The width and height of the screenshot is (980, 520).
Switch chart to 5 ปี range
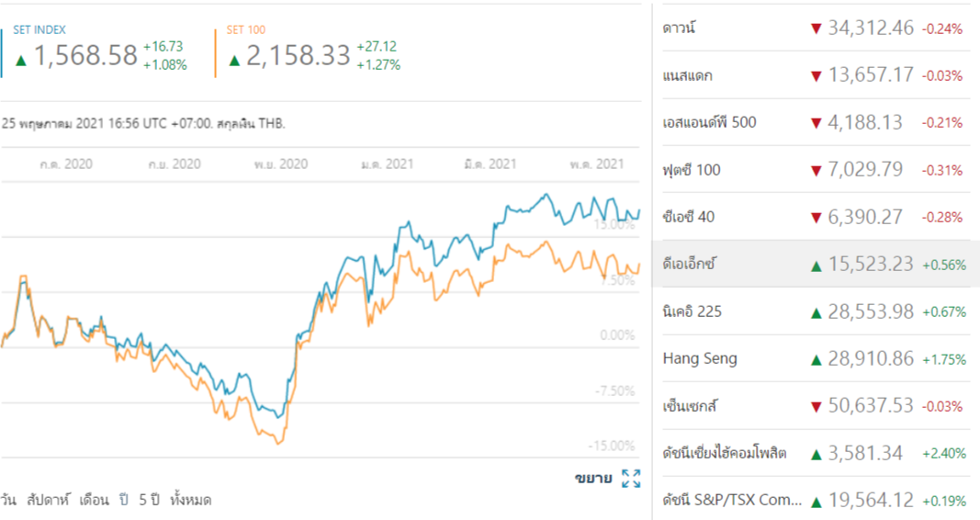point(149,501)
